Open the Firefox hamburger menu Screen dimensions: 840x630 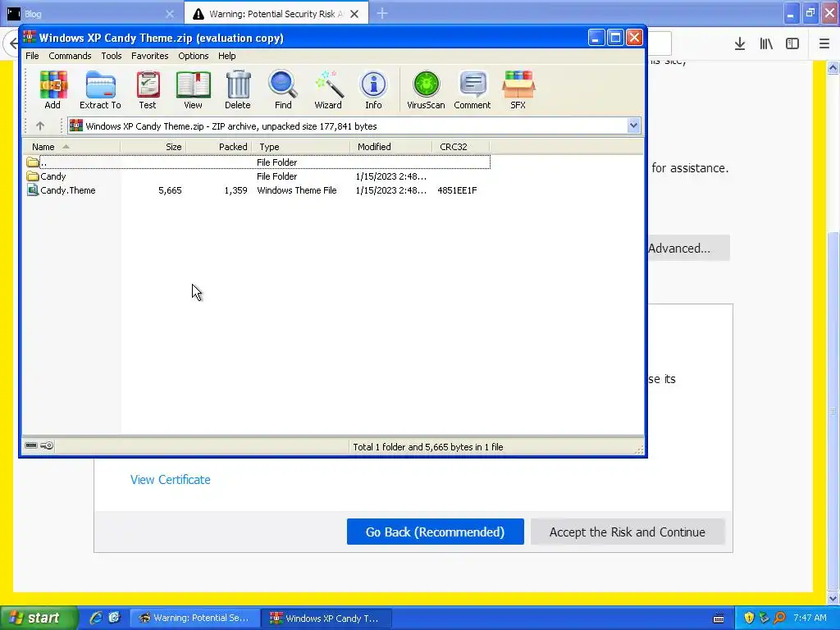pyautogui.click(x=824, y=43)
